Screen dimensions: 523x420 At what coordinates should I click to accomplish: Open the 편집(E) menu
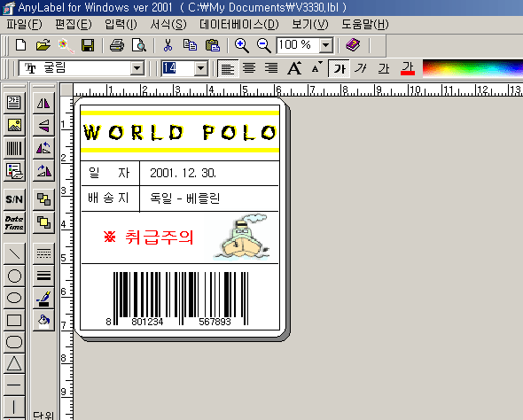[x=74, y=24]
